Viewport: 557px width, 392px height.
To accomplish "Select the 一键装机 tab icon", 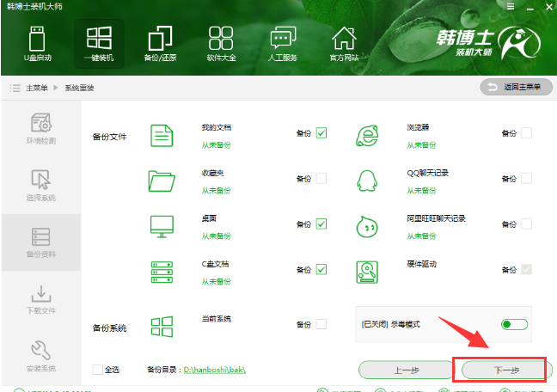I will pos(99,44).
